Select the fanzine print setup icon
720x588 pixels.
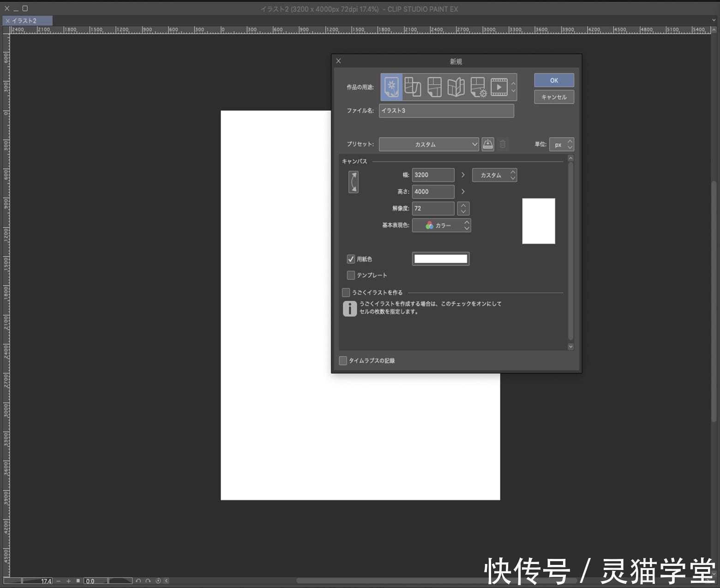(x=456, y=87)
